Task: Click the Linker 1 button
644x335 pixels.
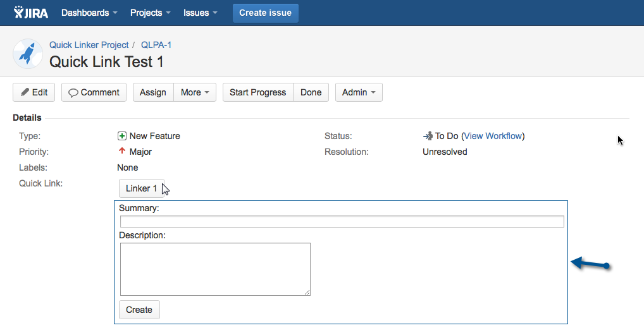Action: (141, 188)
